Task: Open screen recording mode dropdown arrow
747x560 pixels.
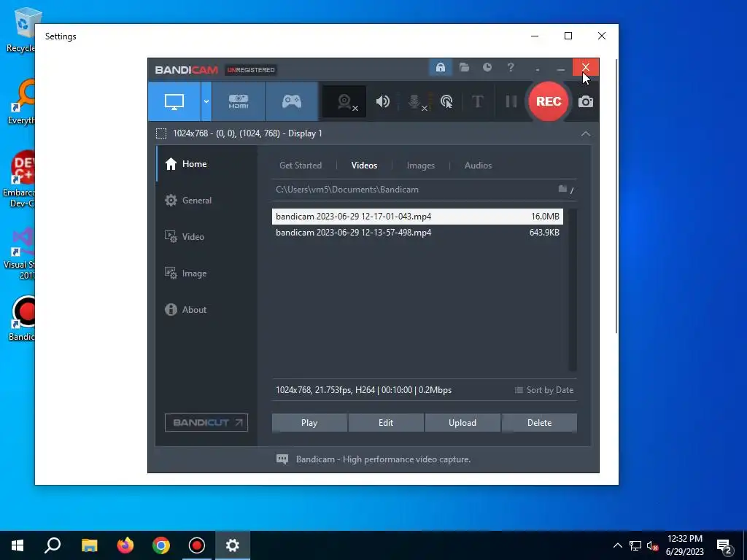Action: point(206,101)
